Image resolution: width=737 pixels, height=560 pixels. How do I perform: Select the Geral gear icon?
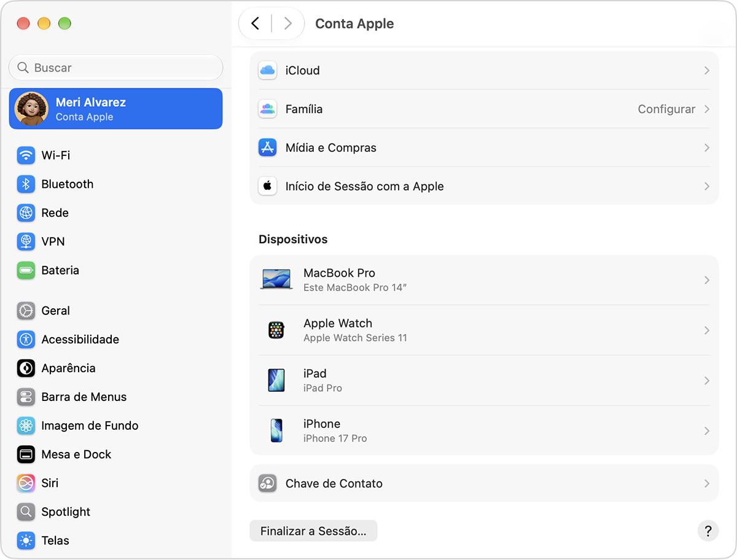26,311
